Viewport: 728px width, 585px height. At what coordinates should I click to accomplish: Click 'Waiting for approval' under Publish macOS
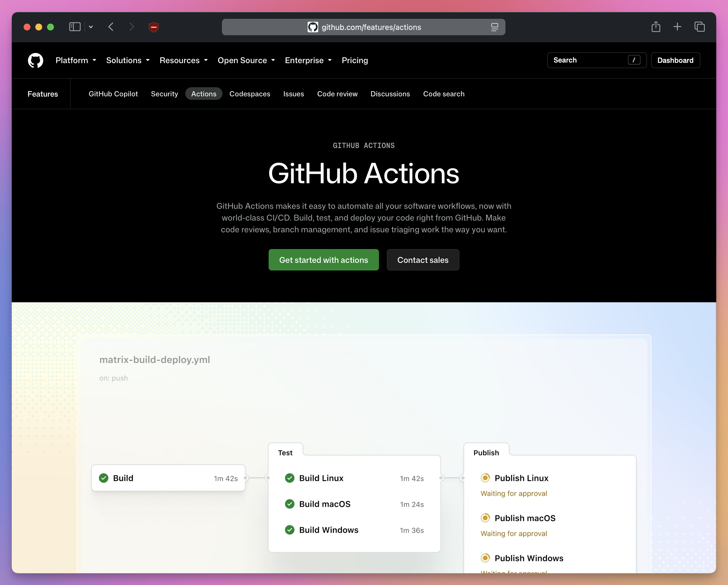[514, 533]
